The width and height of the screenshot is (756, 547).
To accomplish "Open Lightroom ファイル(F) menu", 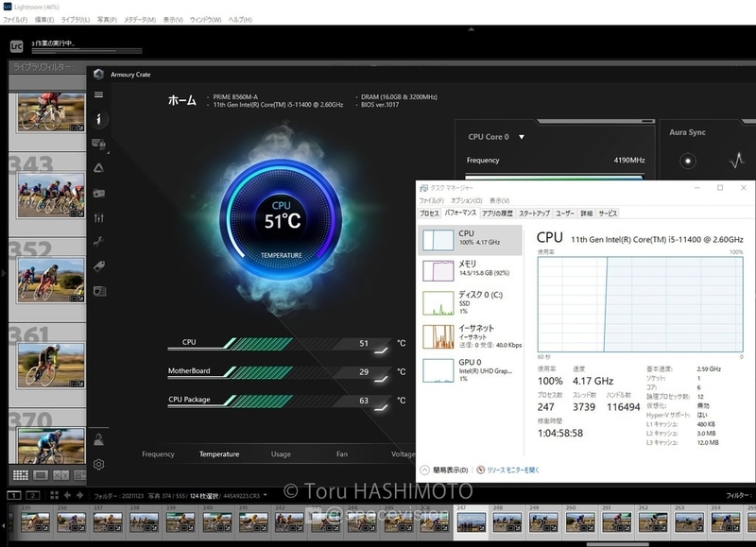I will click(x=15, y=20).
